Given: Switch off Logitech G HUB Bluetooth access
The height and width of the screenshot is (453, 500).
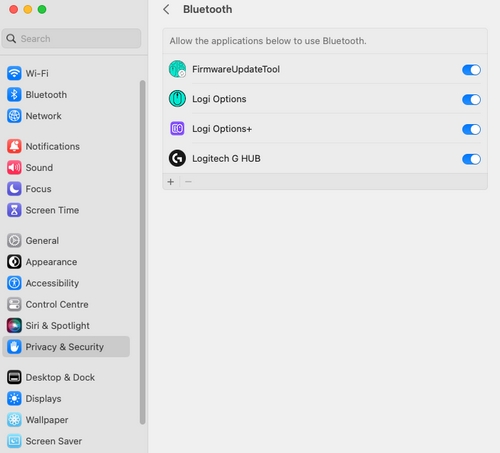Looking at the screenshot, I should tap(471, 159).
